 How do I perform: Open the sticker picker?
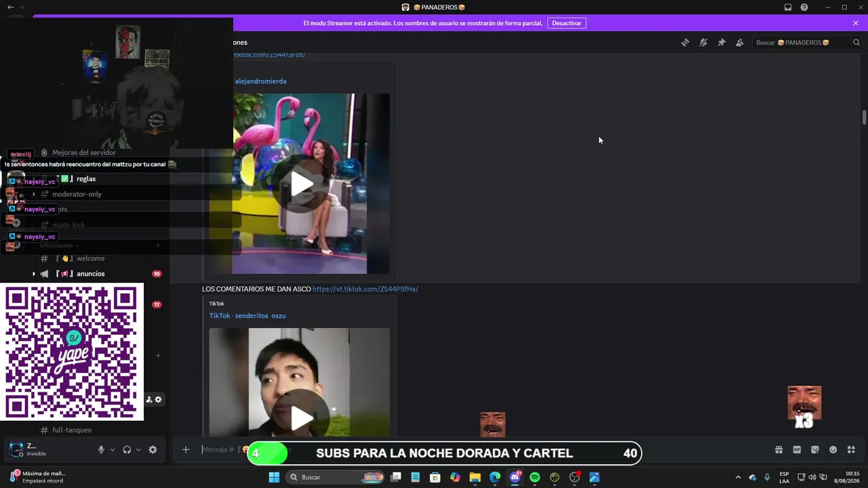(815, 449)
